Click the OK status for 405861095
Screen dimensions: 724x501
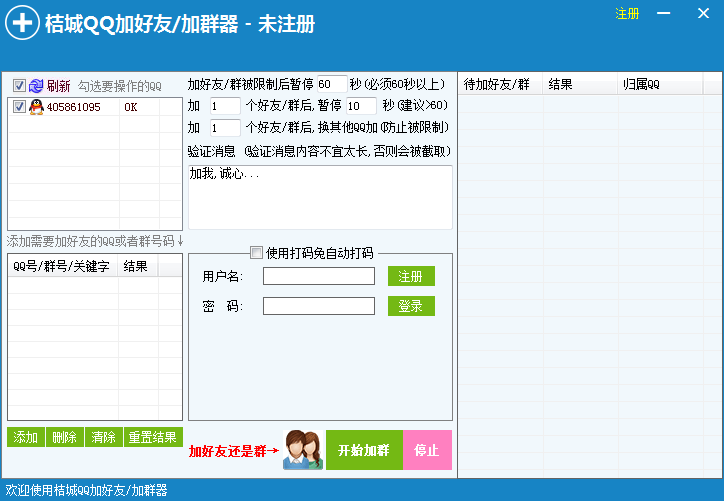(131, 107)
